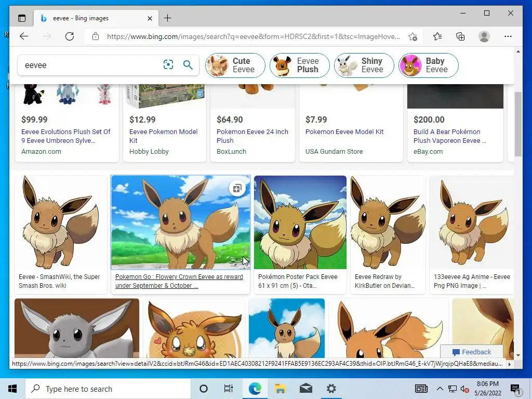Open File Explorer from the taskbar
This screenshot has height=399, width=532.
(280, 389)
